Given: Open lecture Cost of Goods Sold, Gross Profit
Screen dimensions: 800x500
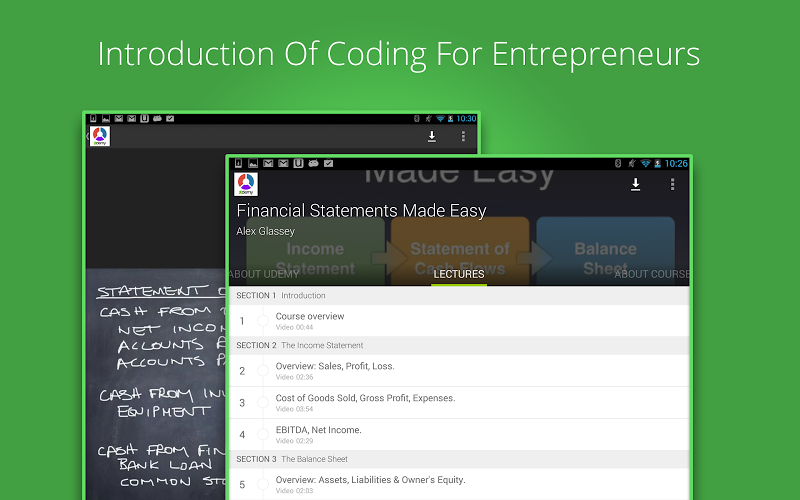Looking at the screenshot, I should tap(459, 403).
